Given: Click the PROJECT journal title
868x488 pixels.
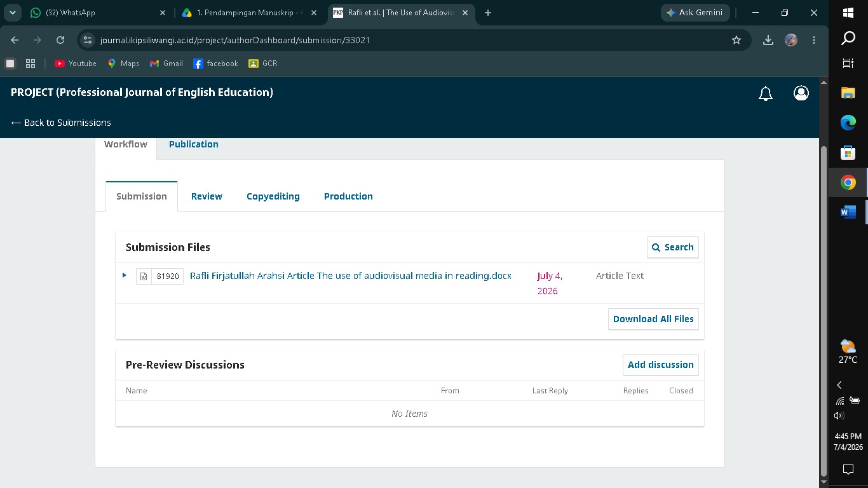Looking at the screenshot, I should point(142,92).
